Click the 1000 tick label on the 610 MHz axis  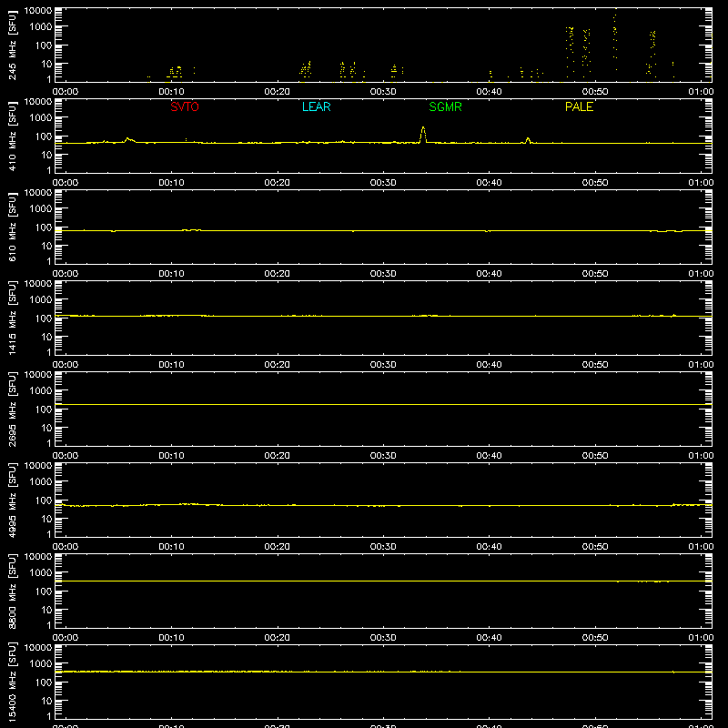click(41, 209)
